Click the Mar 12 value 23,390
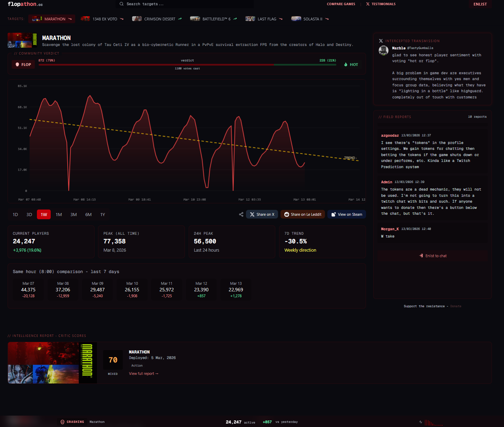Screen dimensions: 504x427 tap(201, 290)
